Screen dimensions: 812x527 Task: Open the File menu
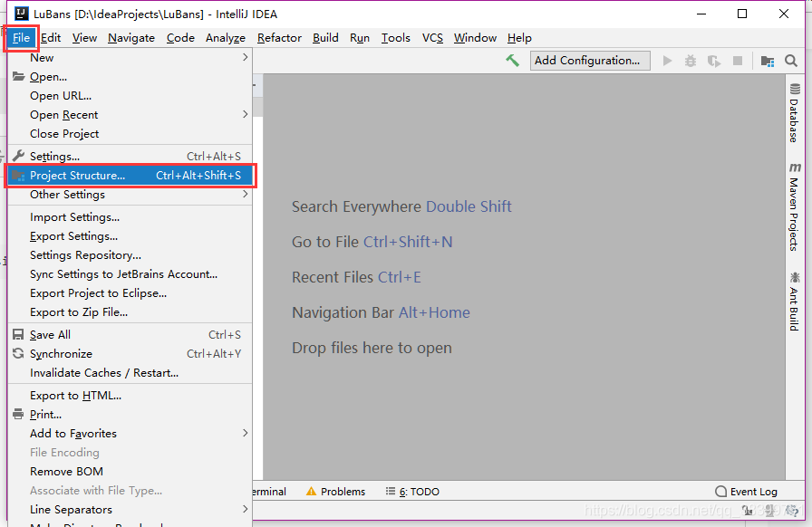21,38
